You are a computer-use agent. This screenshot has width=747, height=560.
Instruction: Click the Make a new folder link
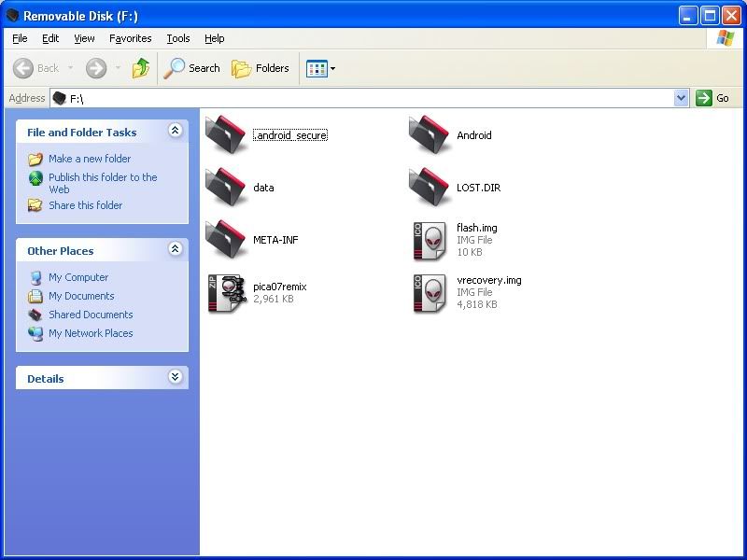[x=90, y=159]
